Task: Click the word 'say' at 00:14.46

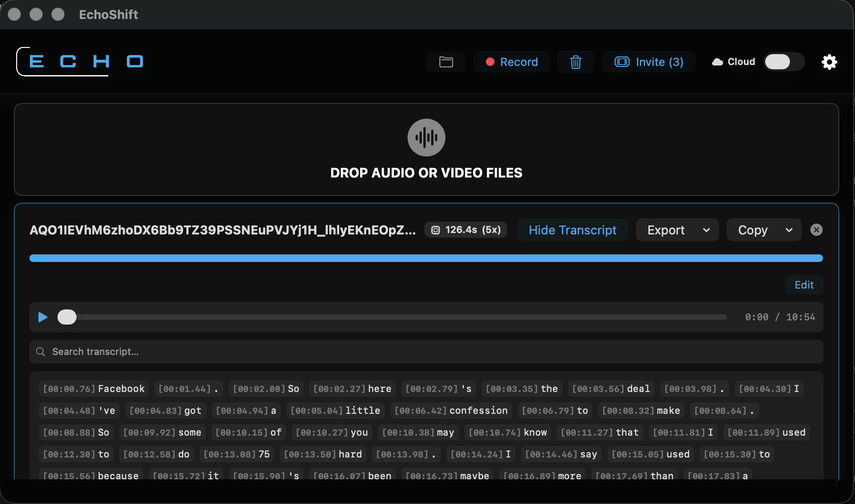Action: [x=561, y=454]
